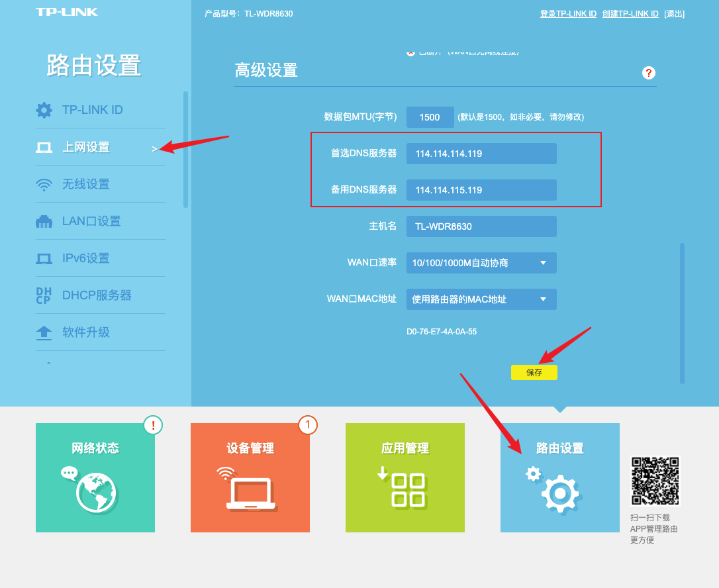Click the MTU hint text 默认是1500

coord(520,117)
